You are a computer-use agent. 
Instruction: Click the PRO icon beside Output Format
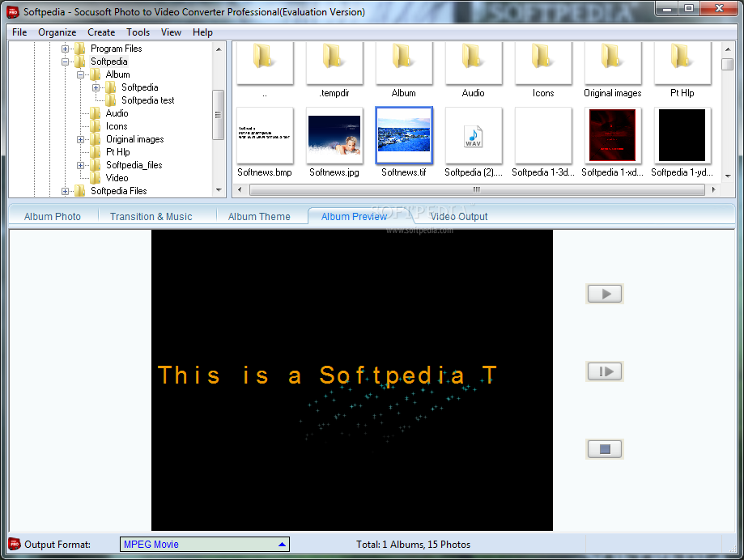15,544
